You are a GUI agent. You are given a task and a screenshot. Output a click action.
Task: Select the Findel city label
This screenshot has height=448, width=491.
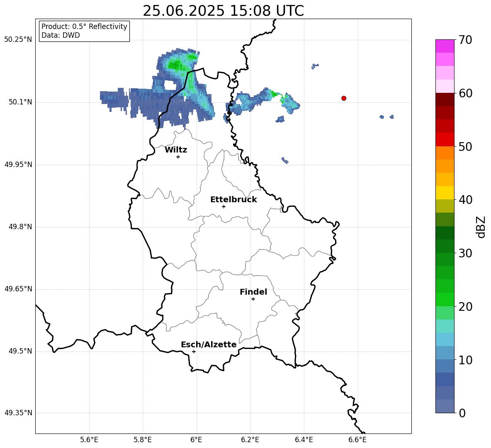[x=253, y=292]
